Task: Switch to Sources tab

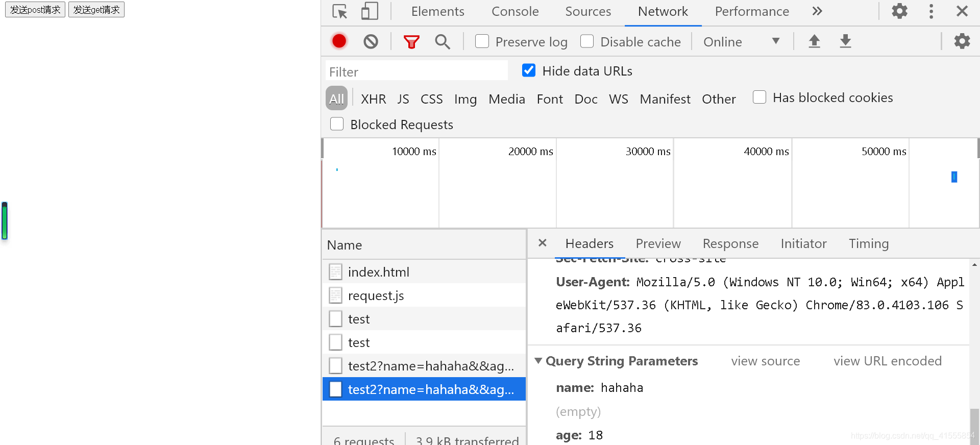Action: point(588,11)
